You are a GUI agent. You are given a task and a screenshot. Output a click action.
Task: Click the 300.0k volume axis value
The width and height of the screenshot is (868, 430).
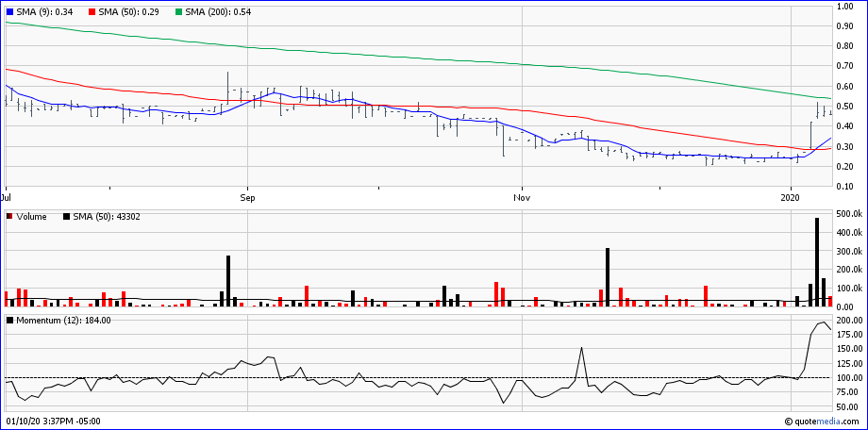click(x=849, y=252)
